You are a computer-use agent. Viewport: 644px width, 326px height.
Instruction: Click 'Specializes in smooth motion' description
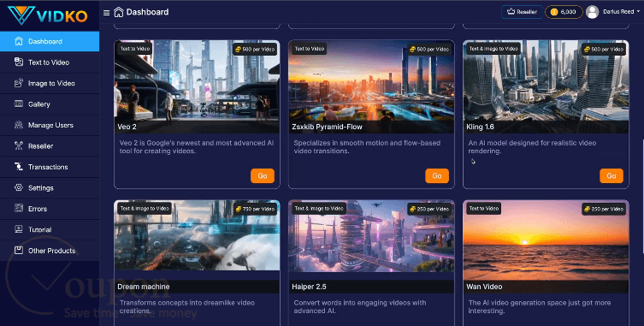pos(367,147)
